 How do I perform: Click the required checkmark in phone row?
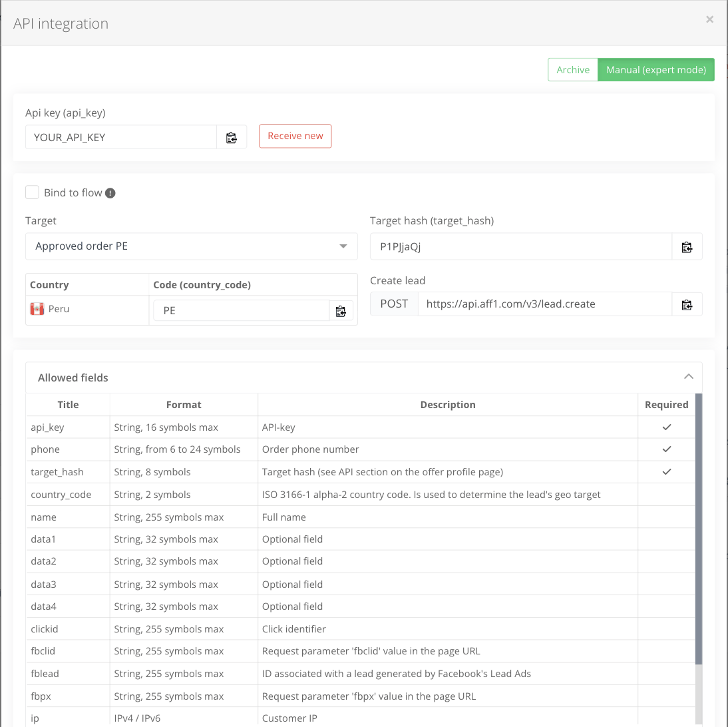[x=667, y=449]
